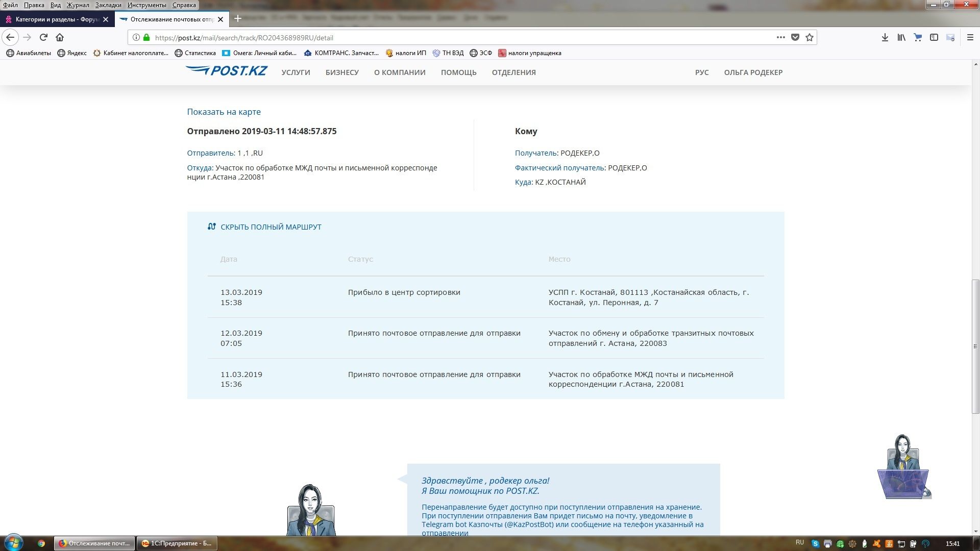Open the Downloads arrow icon
Screen dimensions: 980x551
885,37
